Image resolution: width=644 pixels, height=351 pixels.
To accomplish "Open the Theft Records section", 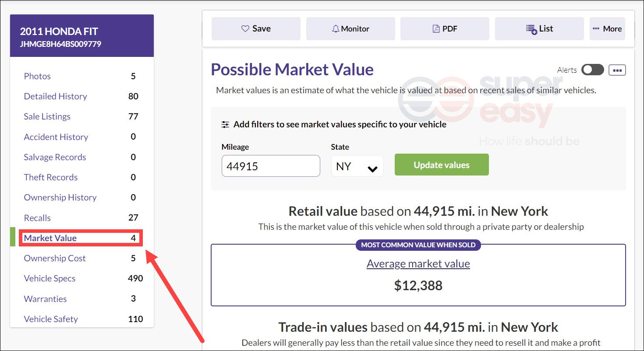I will [x=51, y=177].
